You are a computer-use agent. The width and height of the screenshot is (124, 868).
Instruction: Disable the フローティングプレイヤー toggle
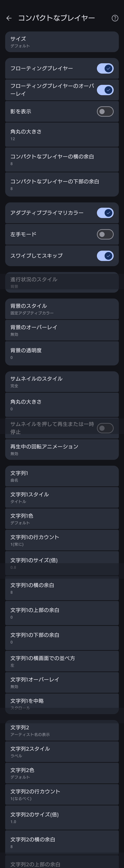click(105, 68)
